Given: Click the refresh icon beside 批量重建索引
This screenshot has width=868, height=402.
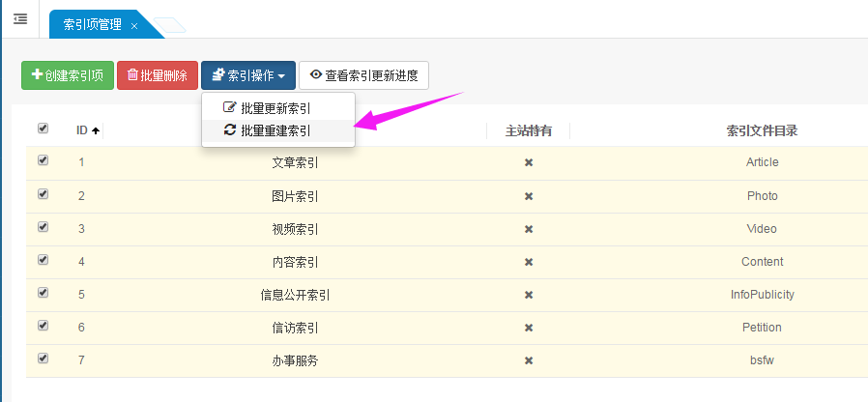Looking at the screenshot, I should 230,129.
